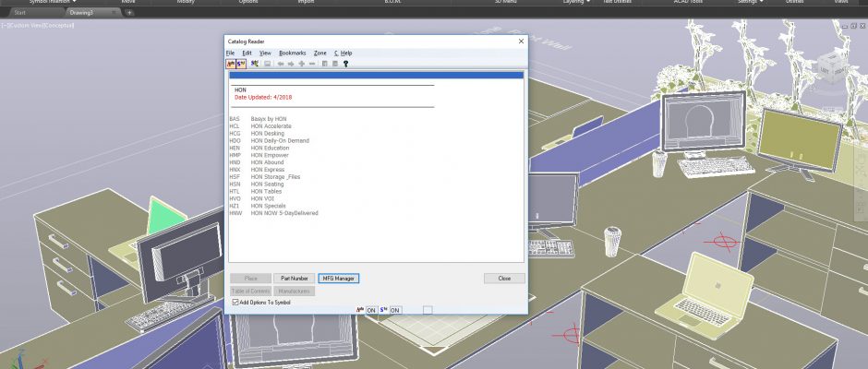Open the B.O.M. ribbon panel
Screen dimensions: 868x369
(393, 2)
